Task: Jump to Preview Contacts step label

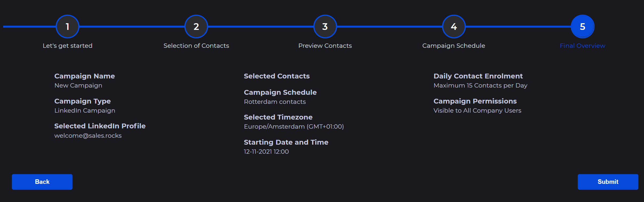Action: click(x=325, y=46)
